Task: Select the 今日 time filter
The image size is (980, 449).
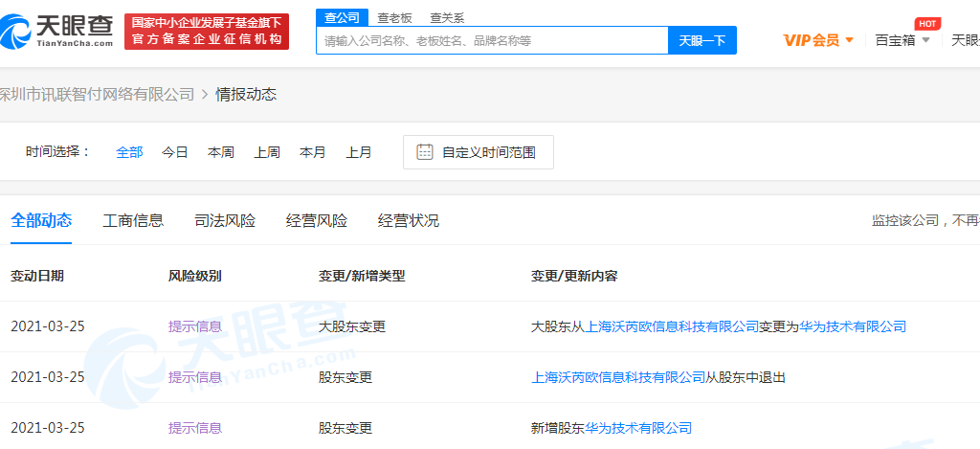Action: pos(174,152)
